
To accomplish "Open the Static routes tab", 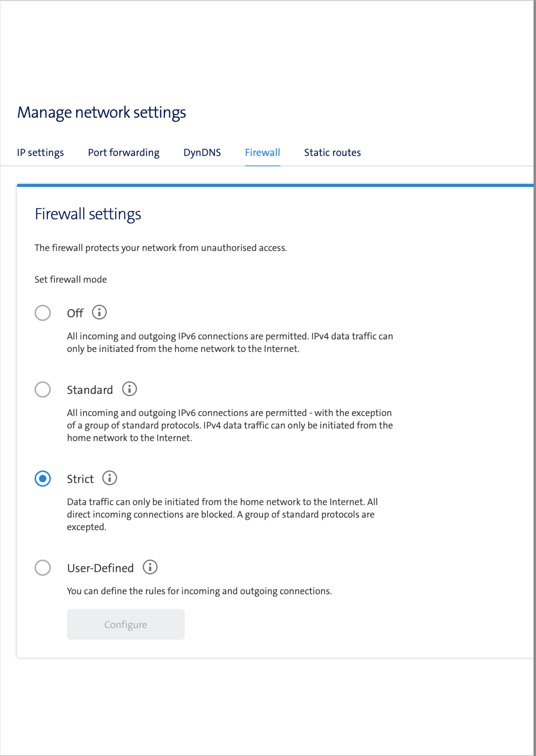I will coord(332,152).
